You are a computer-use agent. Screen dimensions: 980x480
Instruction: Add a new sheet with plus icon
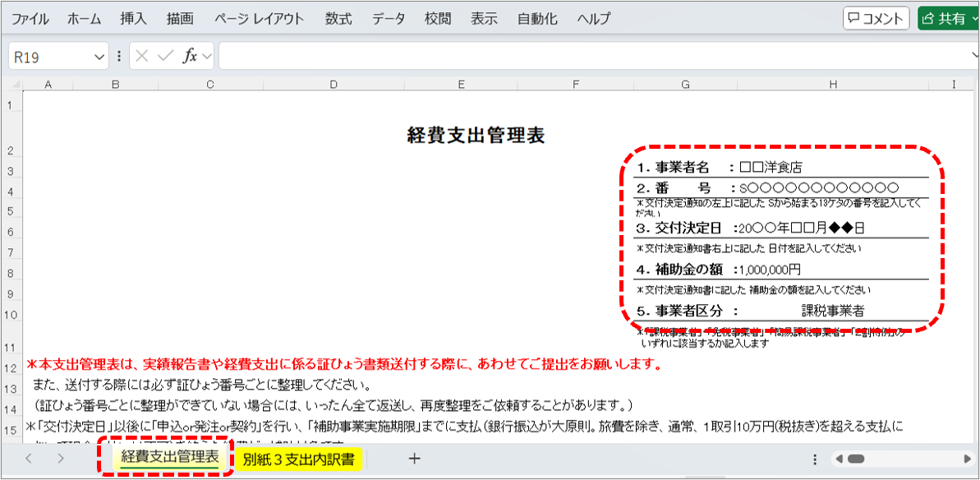coord(415,459)
